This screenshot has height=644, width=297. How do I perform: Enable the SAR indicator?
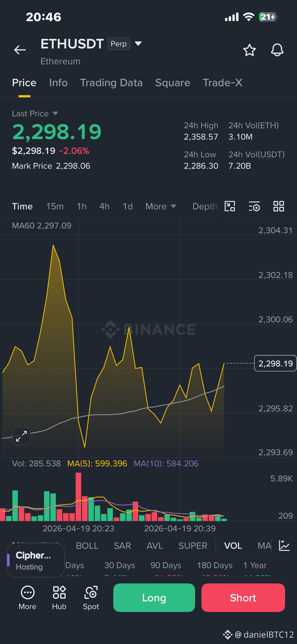tap(122, 546)
